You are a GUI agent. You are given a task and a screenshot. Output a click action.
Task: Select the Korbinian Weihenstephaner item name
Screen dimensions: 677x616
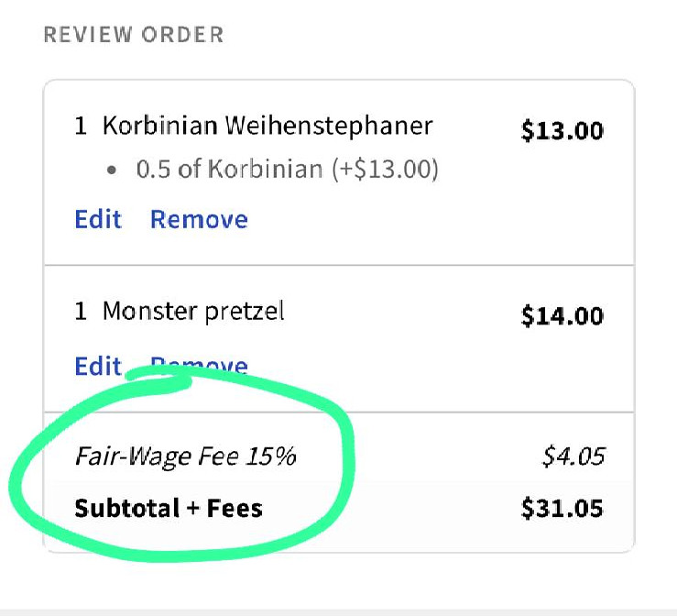[267, 126]
